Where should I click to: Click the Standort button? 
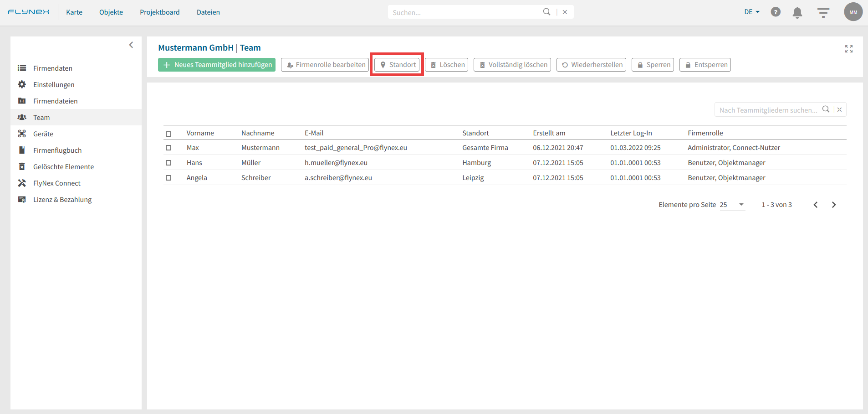pos(397,65)
